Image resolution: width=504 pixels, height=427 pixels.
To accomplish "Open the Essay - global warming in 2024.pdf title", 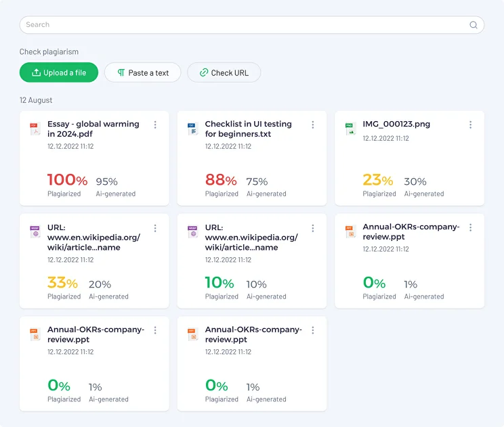I will [93, 129].
